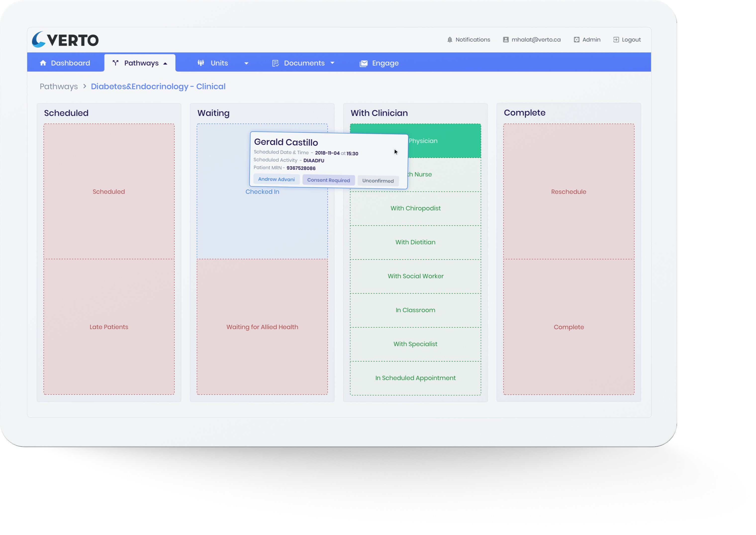Click the Verto logo

pos(65,40)
